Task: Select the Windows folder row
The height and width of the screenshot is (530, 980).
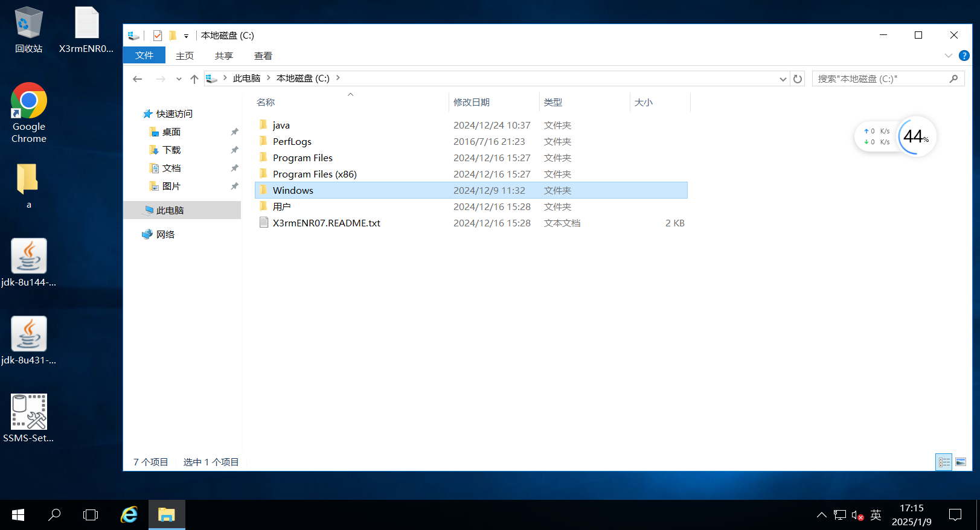Action: 471,190
